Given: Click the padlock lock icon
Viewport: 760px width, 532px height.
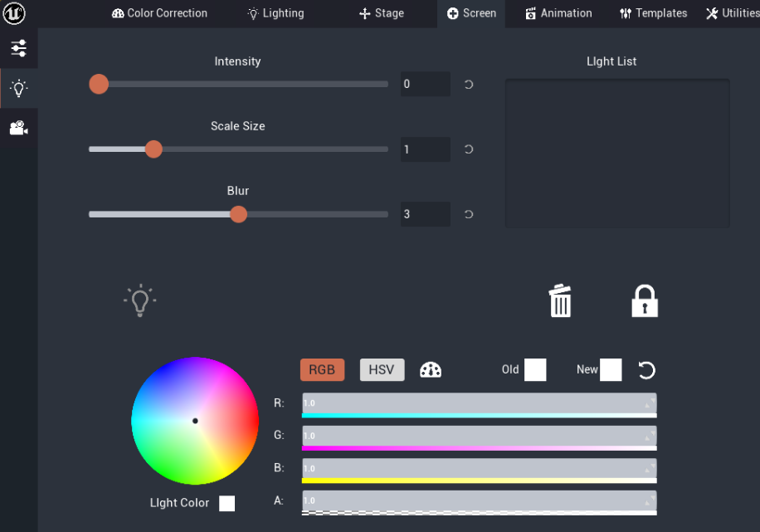Looking at the screenshot, I should (x=645, y=301).
